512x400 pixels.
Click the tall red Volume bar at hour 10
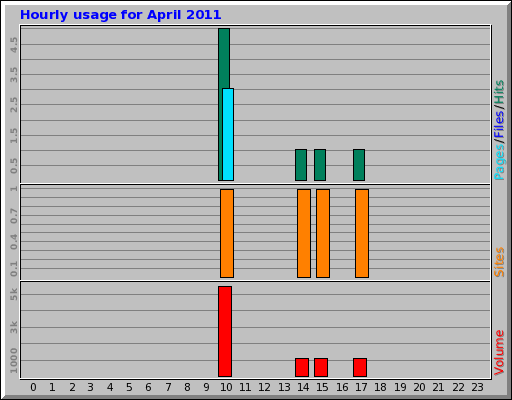coord(225,331)
